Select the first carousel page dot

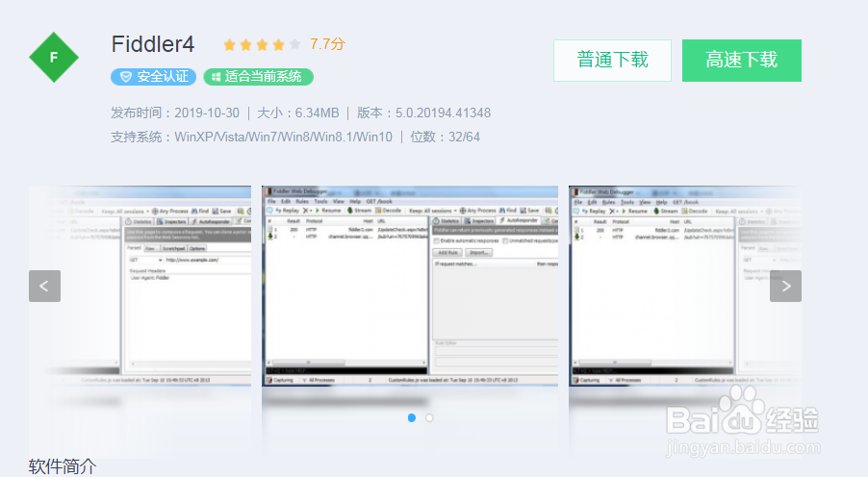tap(412, 417)
